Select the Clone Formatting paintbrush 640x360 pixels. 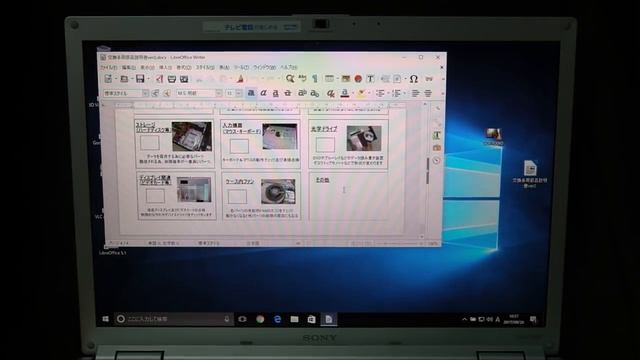click(240, 79)
